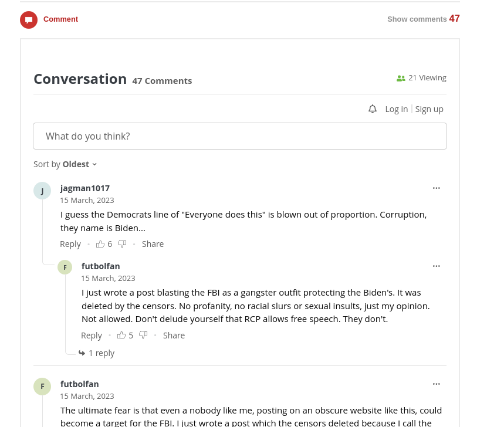Toggle Show comments 47
The image size is (504, 427).
pyautogui.click(x=423, y=19)
